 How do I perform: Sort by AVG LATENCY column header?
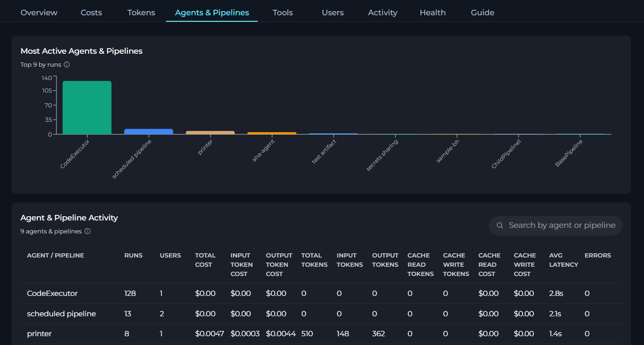tap(563, 260)
